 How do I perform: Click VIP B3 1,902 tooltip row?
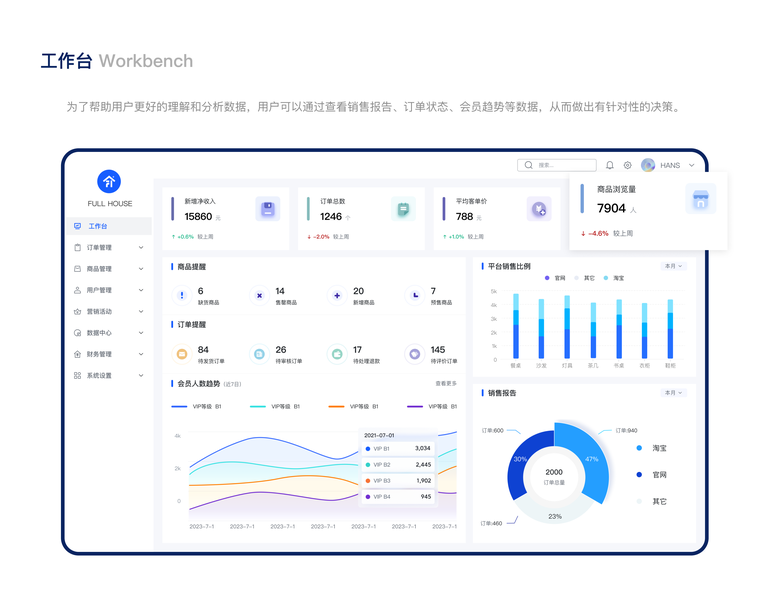(x=399, y=481)
